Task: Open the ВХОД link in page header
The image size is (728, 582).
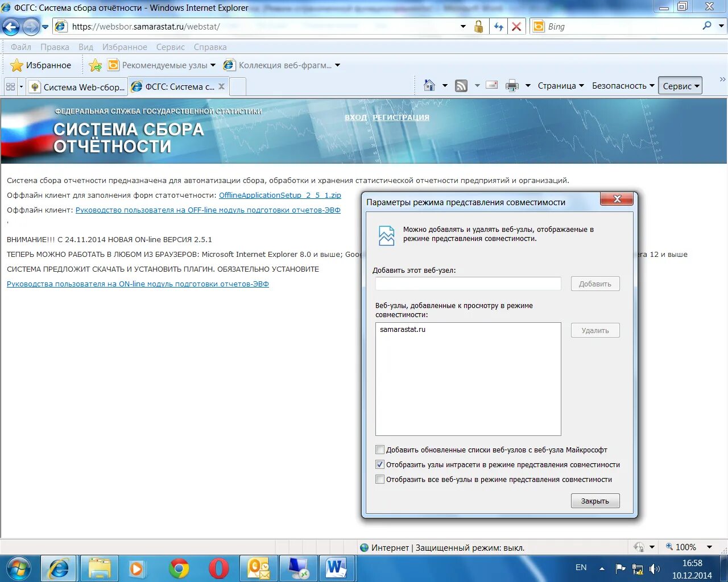Action: (x=355, y=117)
